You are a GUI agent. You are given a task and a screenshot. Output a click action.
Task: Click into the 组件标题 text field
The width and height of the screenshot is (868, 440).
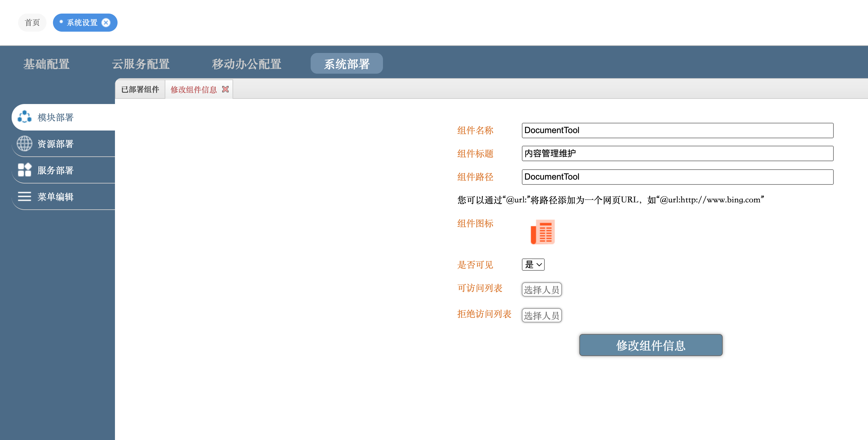[x=677, y=154]
